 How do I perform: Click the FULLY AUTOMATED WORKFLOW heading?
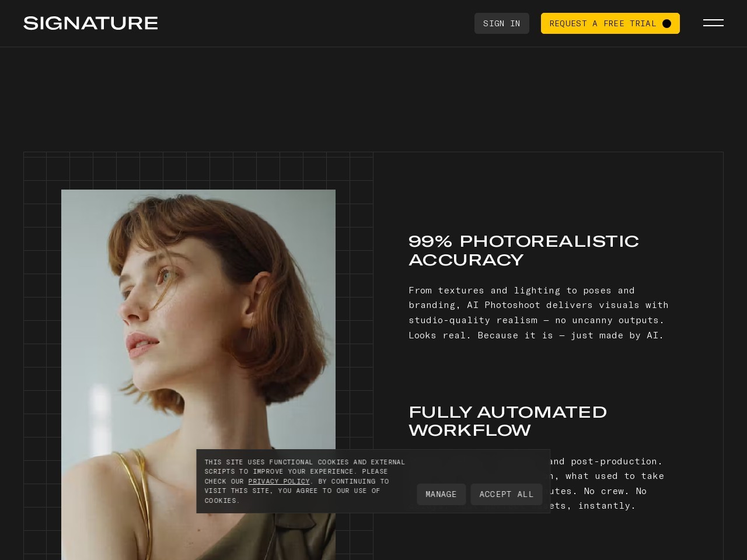coord(508,421)
